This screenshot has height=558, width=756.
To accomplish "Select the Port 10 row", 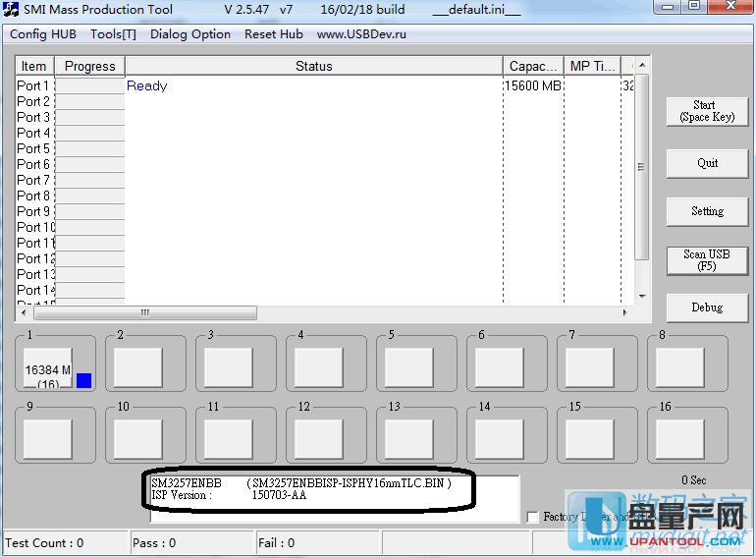I will 325,227.
